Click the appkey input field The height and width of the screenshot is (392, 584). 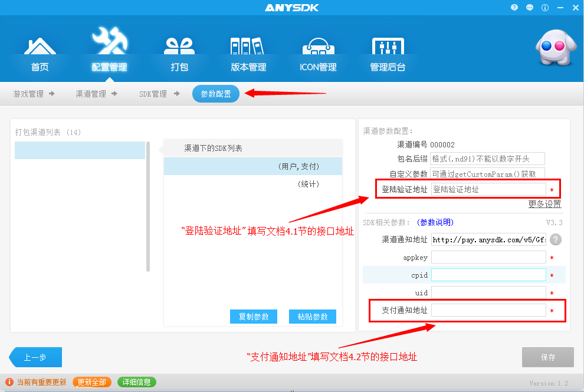(488, 257)
